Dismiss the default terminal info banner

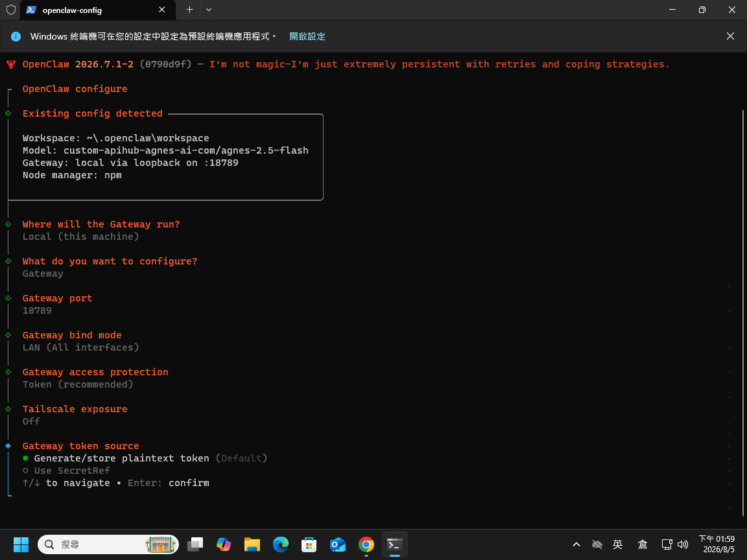click(x=730, y=36)
